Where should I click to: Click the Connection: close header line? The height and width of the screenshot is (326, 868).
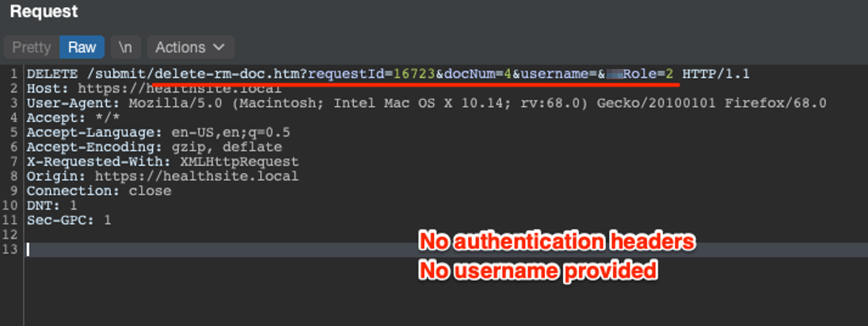pos(99,191)
